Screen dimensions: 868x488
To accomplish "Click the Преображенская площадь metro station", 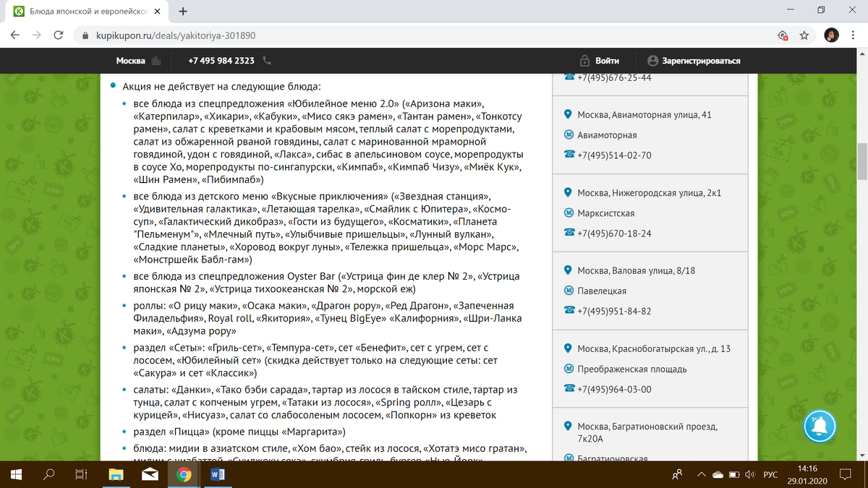I will [x=632, y=369].
